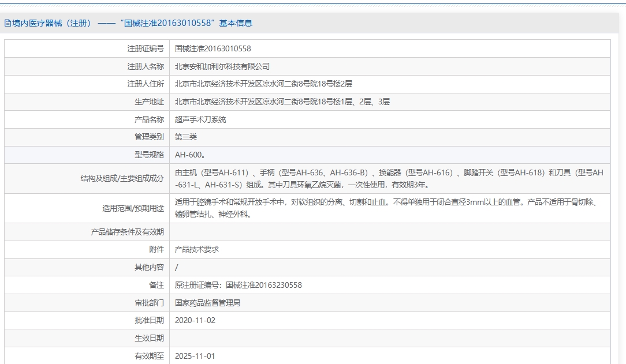Image resolution: width=626 pixels, height=364 pixels.
Task: Click the 管理类别 label
Action: click(150, 137)
